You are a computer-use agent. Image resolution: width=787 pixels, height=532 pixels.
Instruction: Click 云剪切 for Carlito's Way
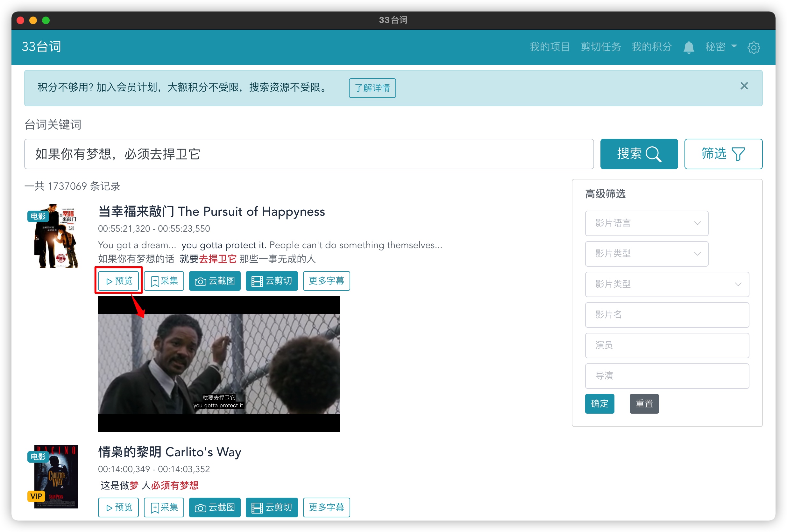(272, 507)
